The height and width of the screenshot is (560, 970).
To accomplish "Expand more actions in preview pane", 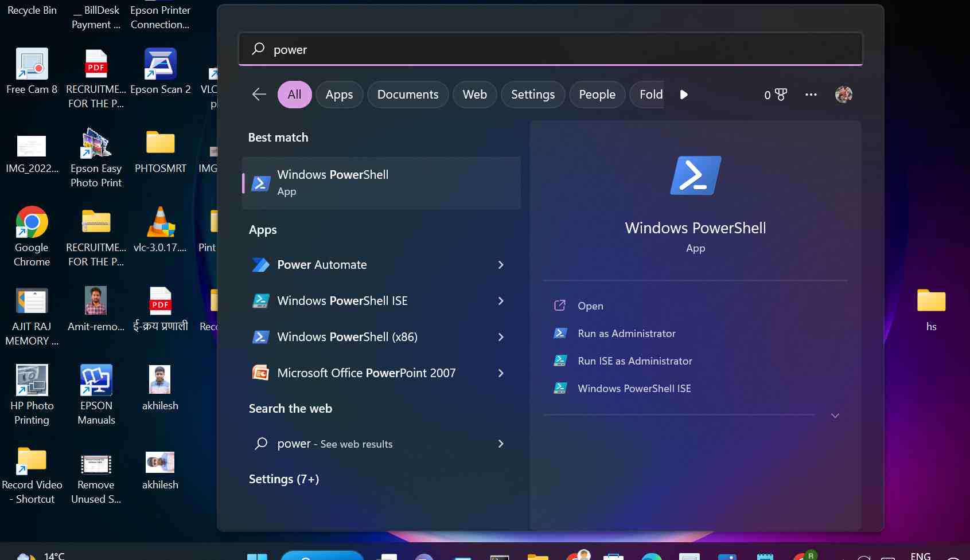I will [x=835, y=416].
